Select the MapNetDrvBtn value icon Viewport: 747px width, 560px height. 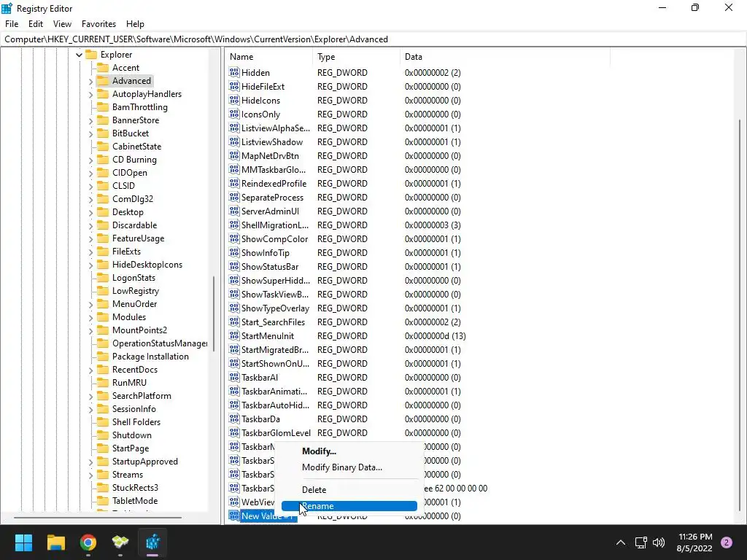[234, 156]
